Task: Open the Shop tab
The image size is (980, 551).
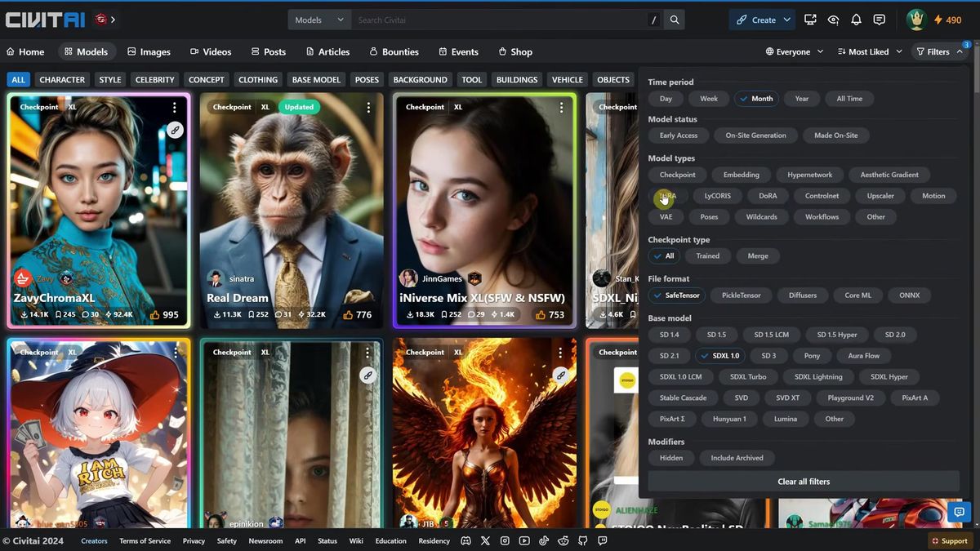Action: point(514,51)
